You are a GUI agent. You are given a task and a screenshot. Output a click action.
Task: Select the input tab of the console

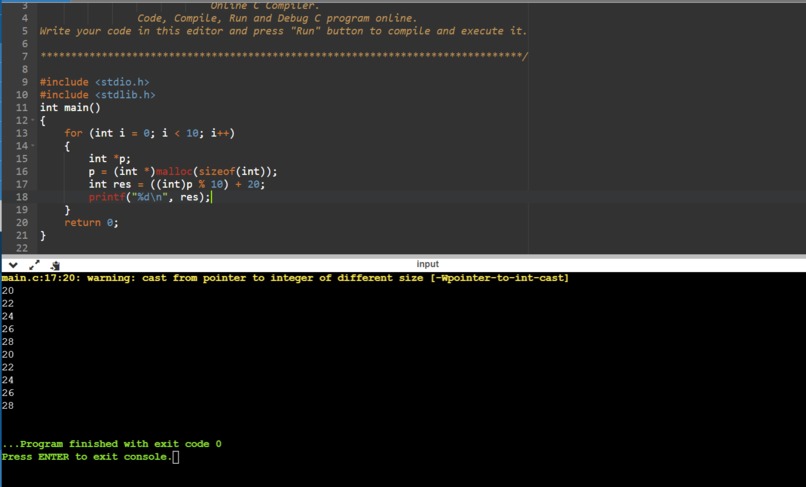coord(427,264)
